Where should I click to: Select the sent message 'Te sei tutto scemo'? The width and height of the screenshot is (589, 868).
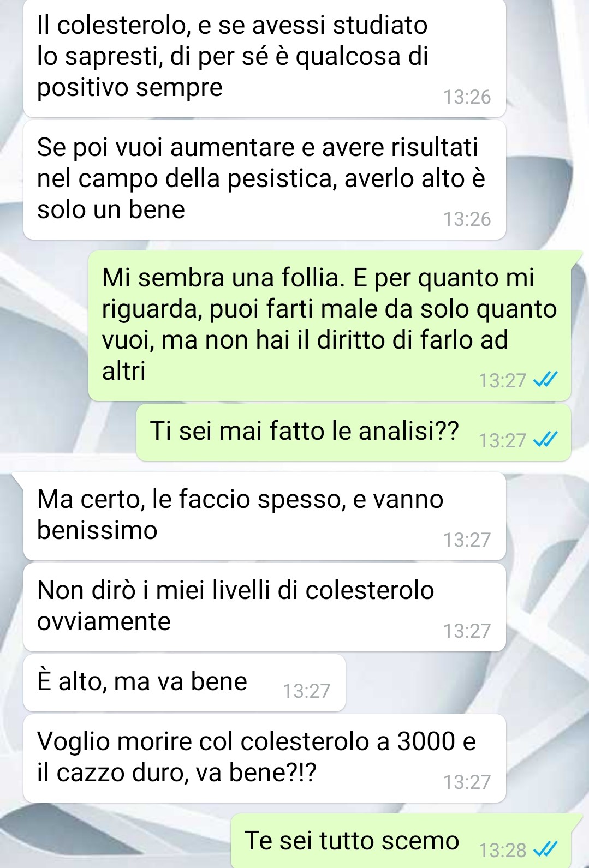point(401,841)
